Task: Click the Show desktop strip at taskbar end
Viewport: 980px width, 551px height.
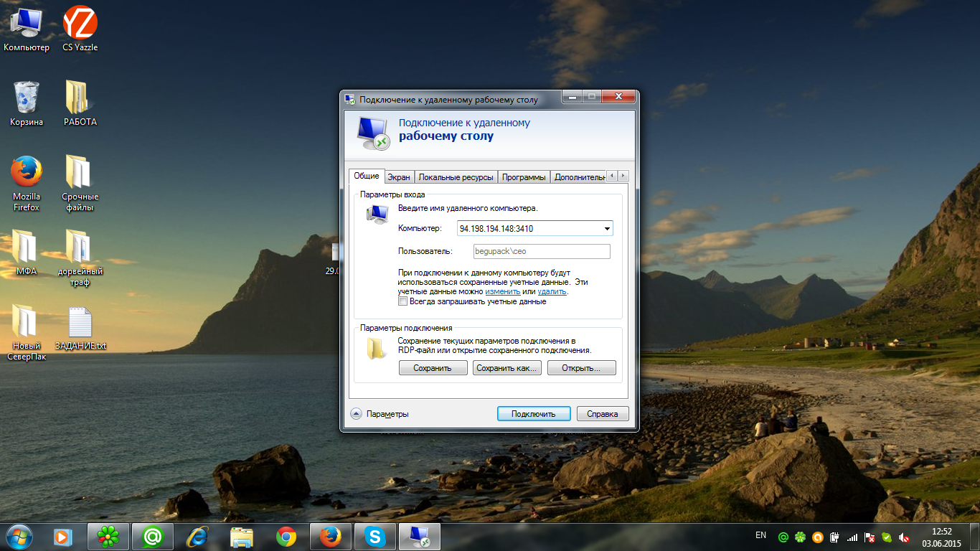Action: 974,537
